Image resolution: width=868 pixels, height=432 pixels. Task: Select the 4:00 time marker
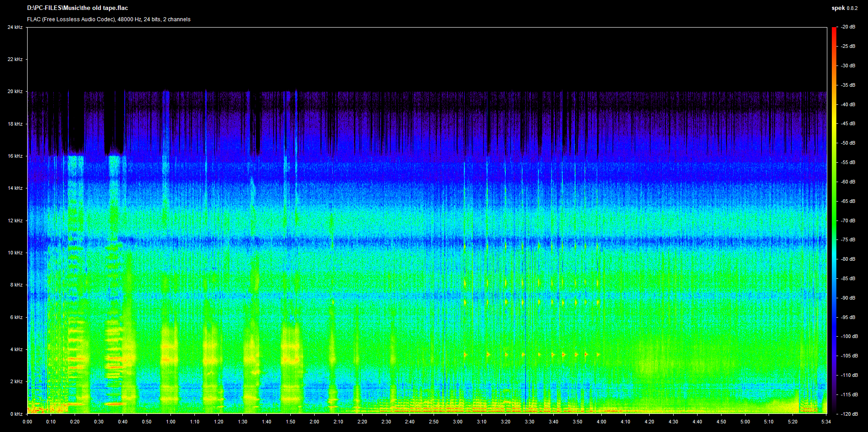[601, 422]
